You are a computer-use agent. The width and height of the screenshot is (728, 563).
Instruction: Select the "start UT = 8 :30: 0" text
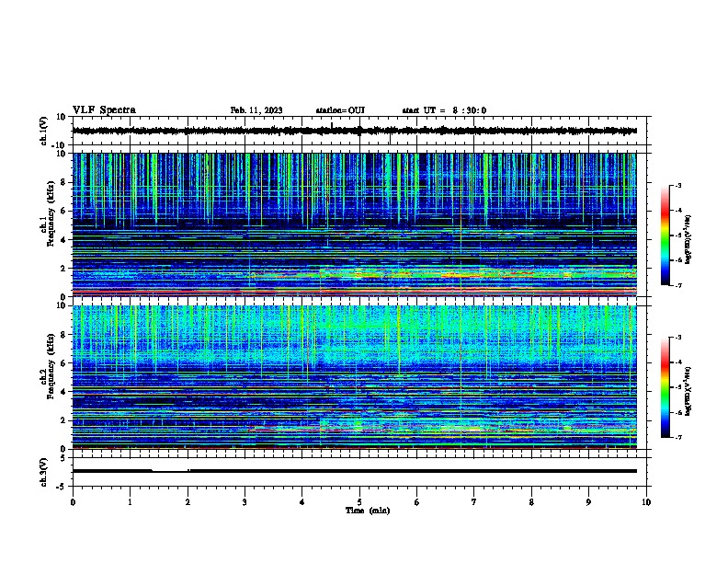(444, 110)
